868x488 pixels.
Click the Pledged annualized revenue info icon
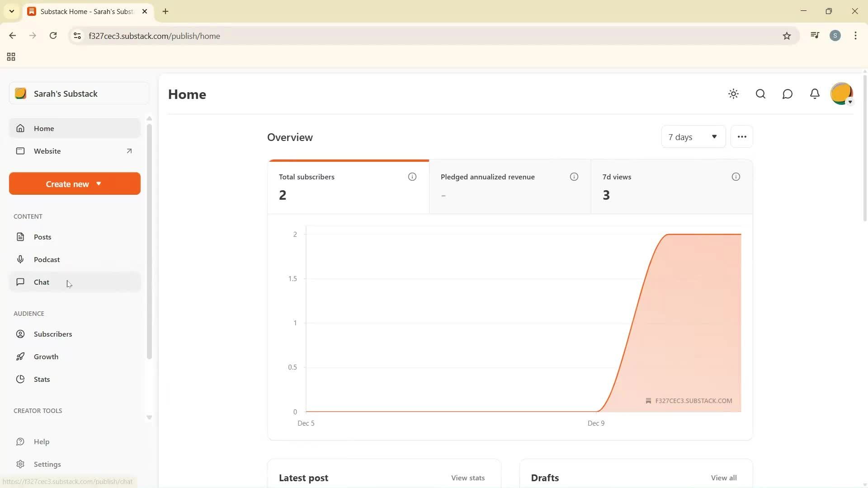[574, 177]
